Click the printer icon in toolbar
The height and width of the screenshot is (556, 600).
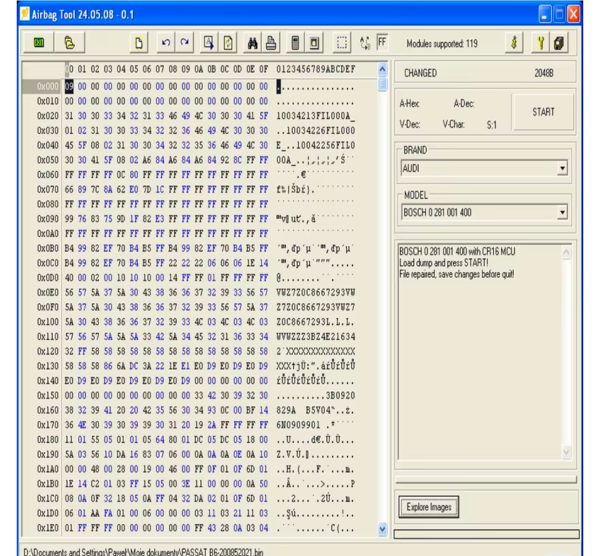pos(272,44)
